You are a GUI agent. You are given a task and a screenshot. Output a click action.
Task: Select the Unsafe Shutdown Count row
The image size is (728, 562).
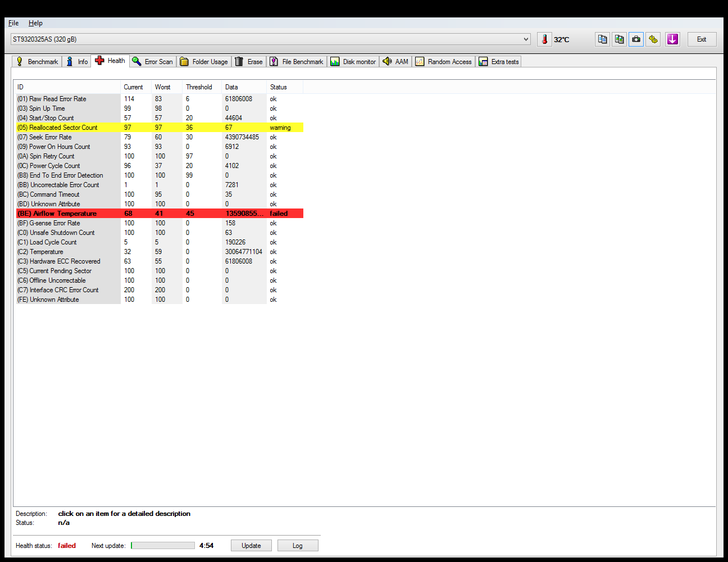[x=158, y=233]
